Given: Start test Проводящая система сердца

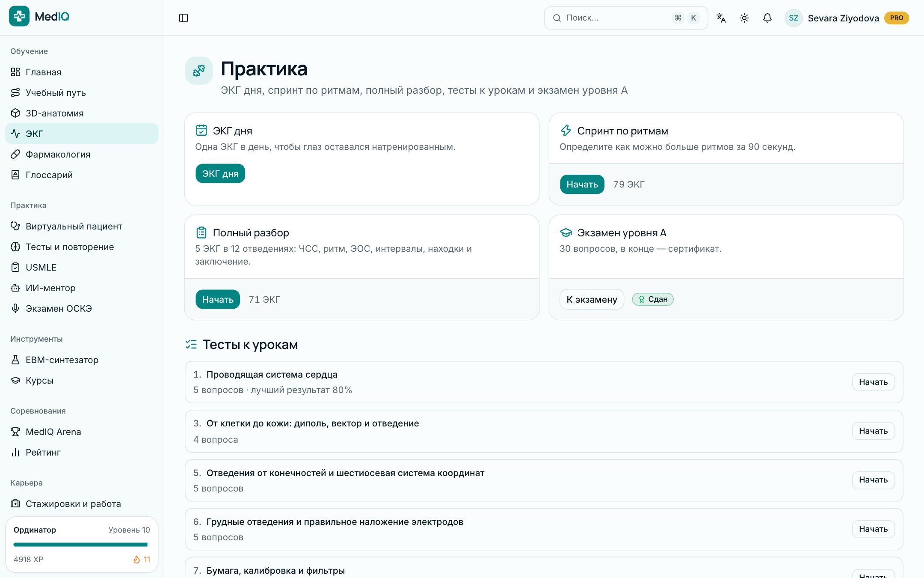Looking at the screenshot, I should 873,382.
